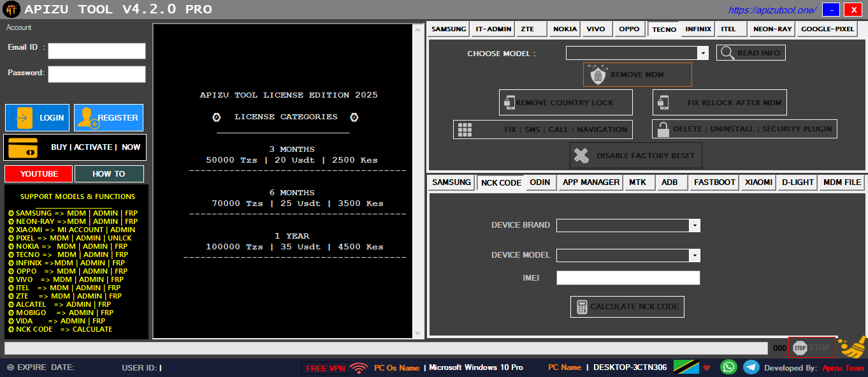Click DISABLE FACTORY RESET cross button

click(x=635, y=155)
